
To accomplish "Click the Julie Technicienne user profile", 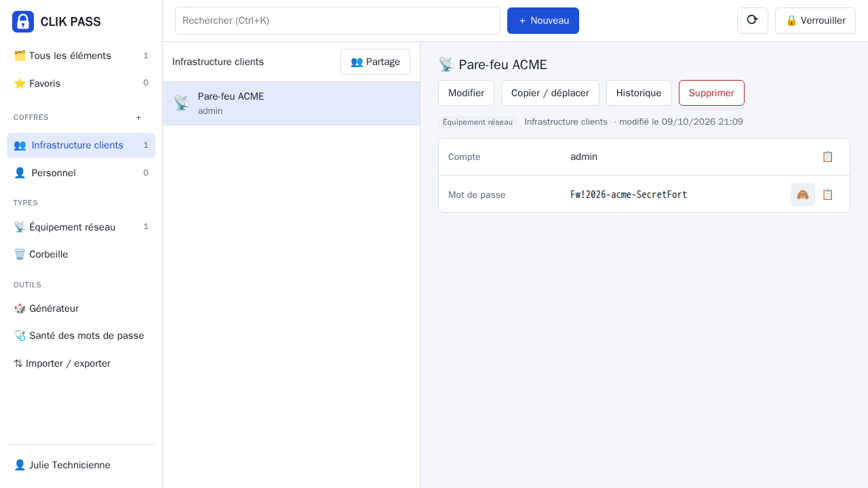I will [81, 465].
